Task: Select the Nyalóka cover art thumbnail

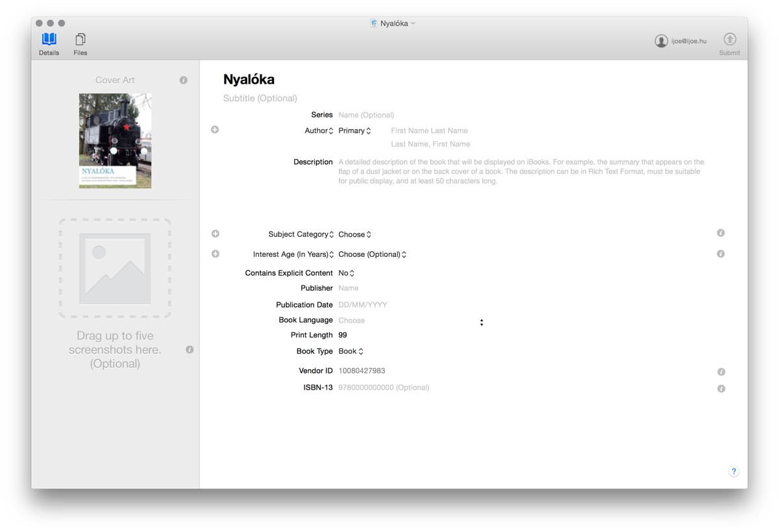Action: tap(116, 141)
